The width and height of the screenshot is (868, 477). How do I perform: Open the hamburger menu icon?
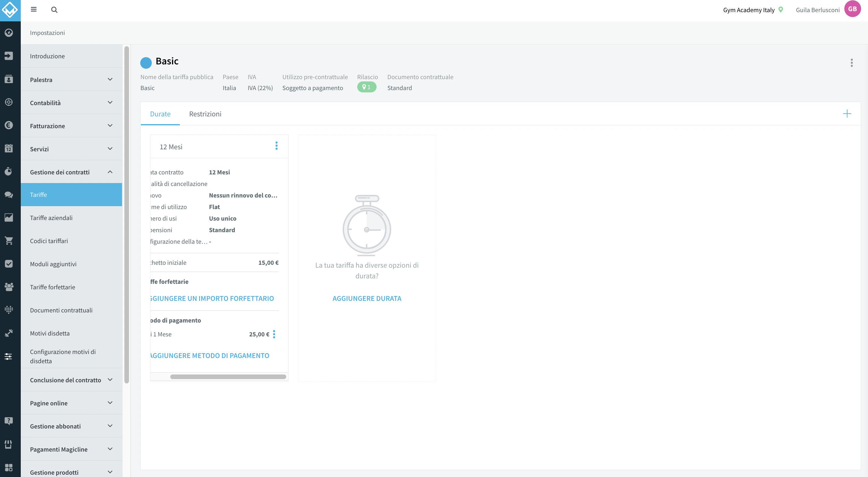pyautogui.click(x=34, y=10)
